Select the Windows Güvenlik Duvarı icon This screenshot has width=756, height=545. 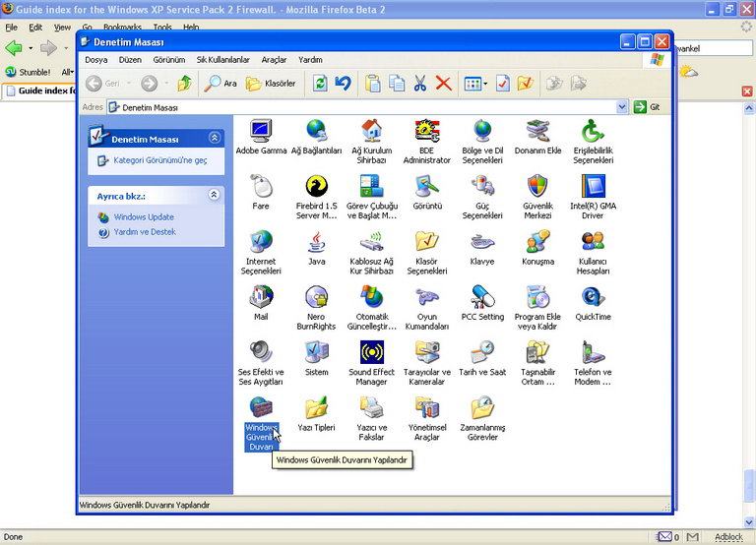click(x=261, y=408)
